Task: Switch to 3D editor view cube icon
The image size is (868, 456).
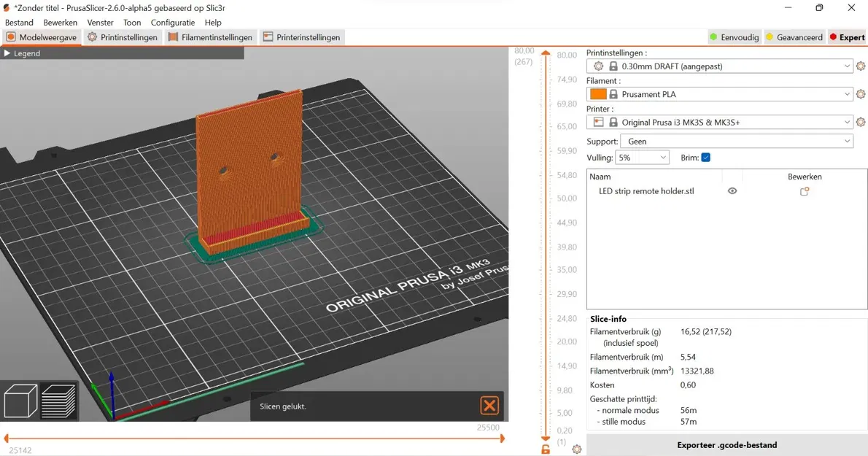Action: point(20,401)
